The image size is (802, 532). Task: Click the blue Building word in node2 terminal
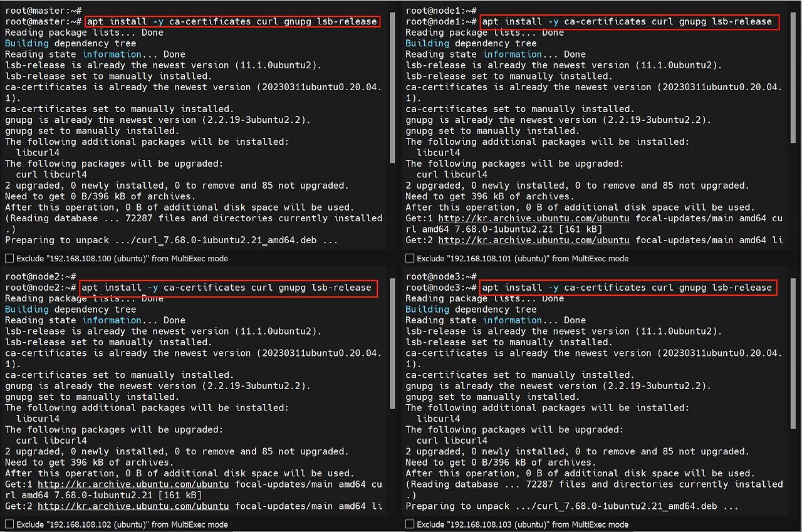pos(26,310)
